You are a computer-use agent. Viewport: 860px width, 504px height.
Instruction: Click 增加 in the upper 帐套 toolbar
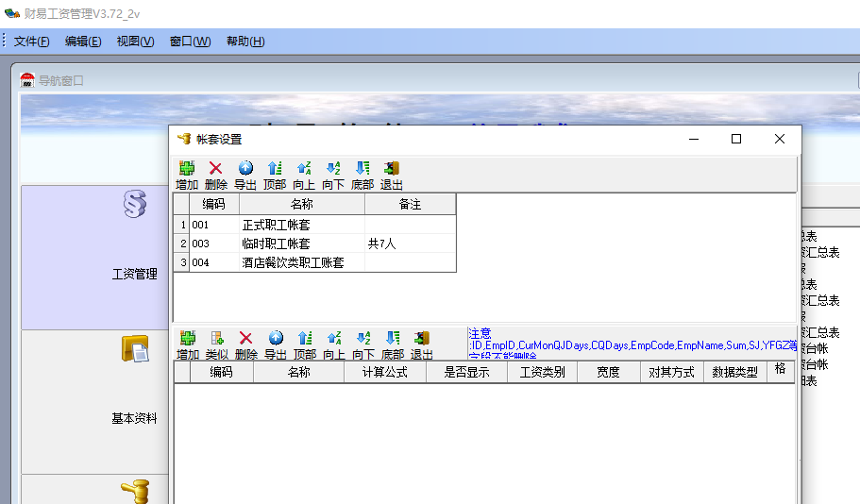(x=187, y=176)
